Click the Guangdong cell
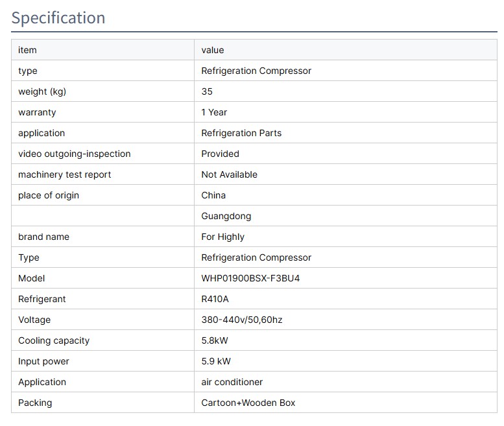504x426 pixels. click(x=226, y=216)
